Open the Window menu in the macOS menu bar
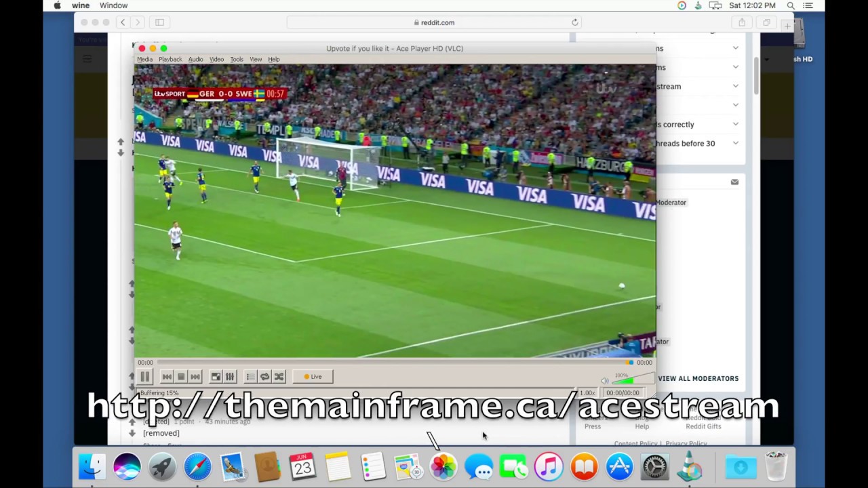Screen dimensions: 868x488 pyautogui.click(x=113, y=5)
